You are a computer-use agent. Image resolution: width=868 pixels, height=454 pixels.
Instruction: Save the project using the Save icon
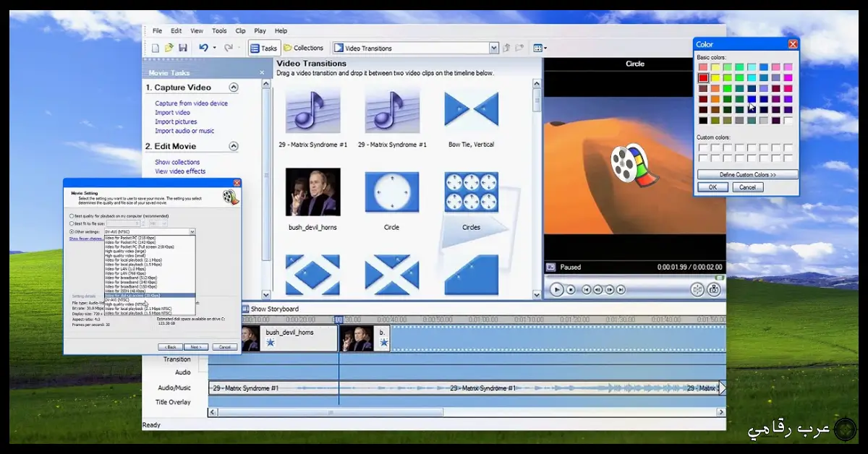(x=183, y=47)
